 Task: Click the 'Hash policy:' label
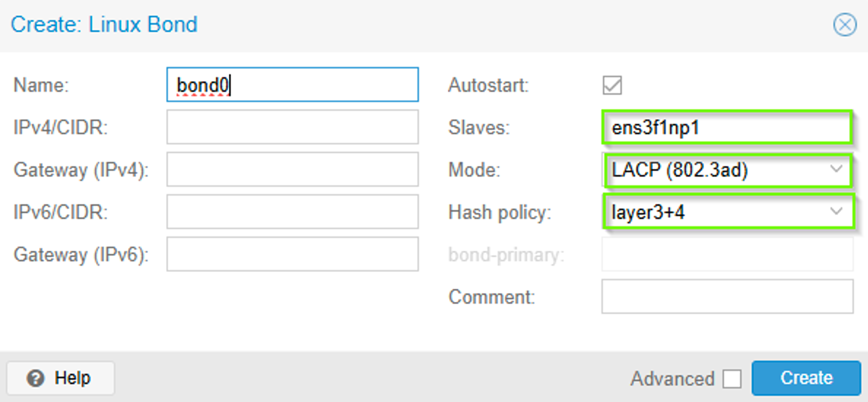tap(500, 212)
